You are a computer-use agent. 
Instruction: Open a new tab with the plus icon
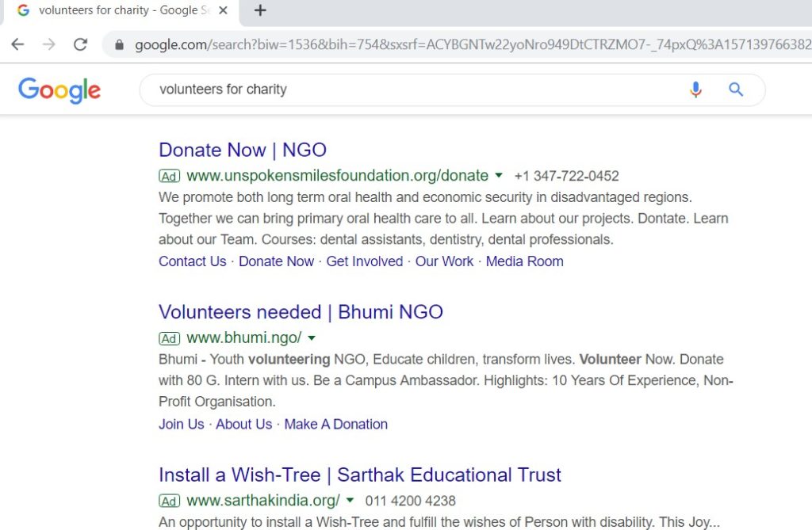pos(260,10)
